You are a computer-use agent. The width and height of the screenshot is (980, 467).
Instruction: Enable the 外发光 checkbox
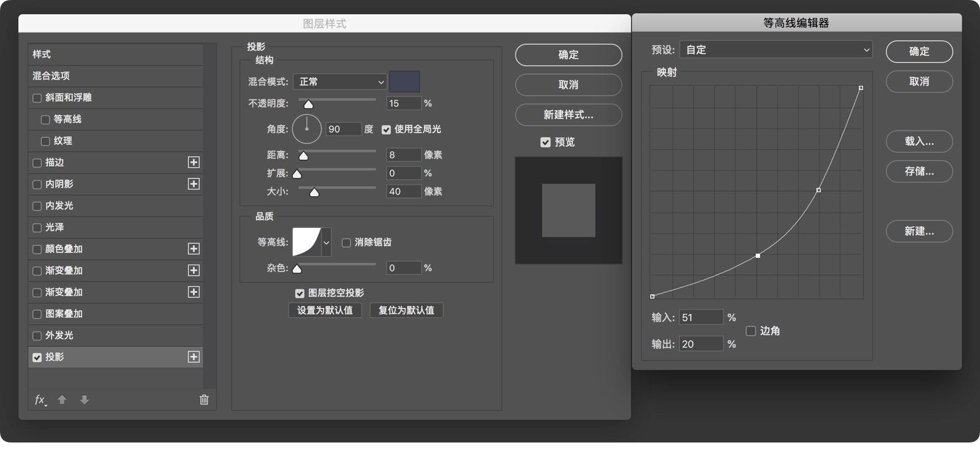tap(37, 336)
